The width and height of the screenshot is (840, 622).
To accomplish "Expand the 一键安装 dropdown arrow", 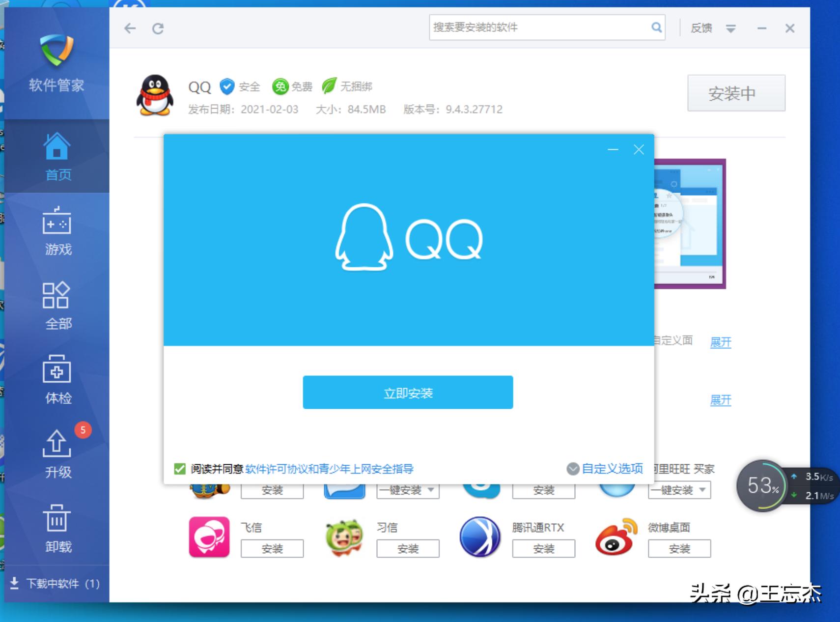I will coord(430,490).
